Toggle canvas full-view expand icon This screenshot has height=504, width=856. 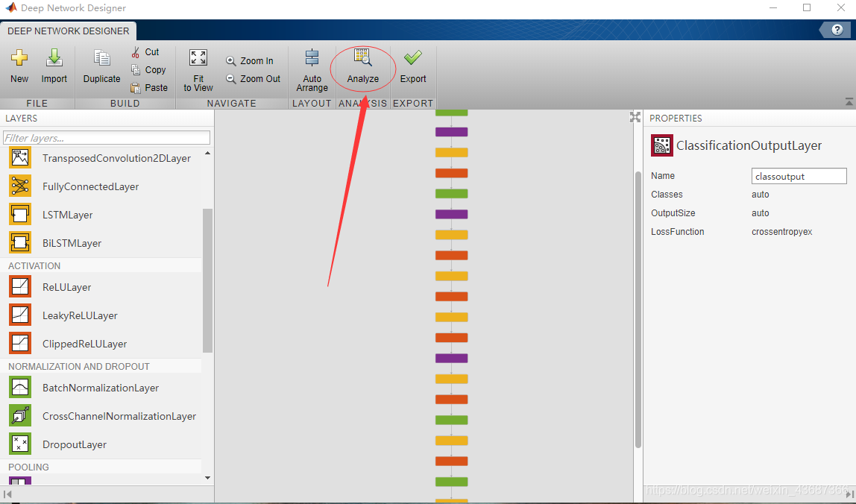tap(635, 117)
